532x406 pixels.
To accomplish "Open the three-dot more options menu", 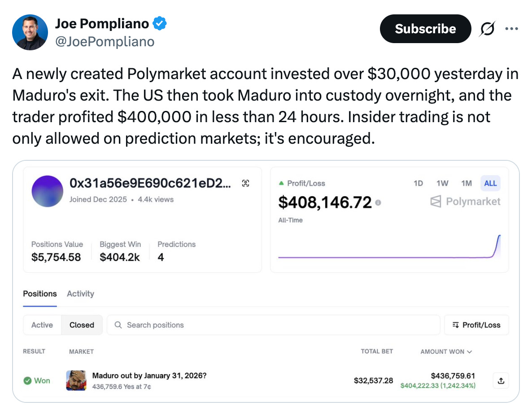I will (x=511, y=29).
